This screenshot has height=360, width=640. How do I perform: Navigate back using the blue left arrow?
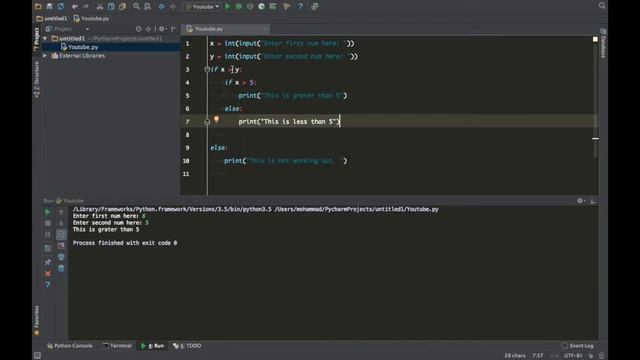pos(161,6)
